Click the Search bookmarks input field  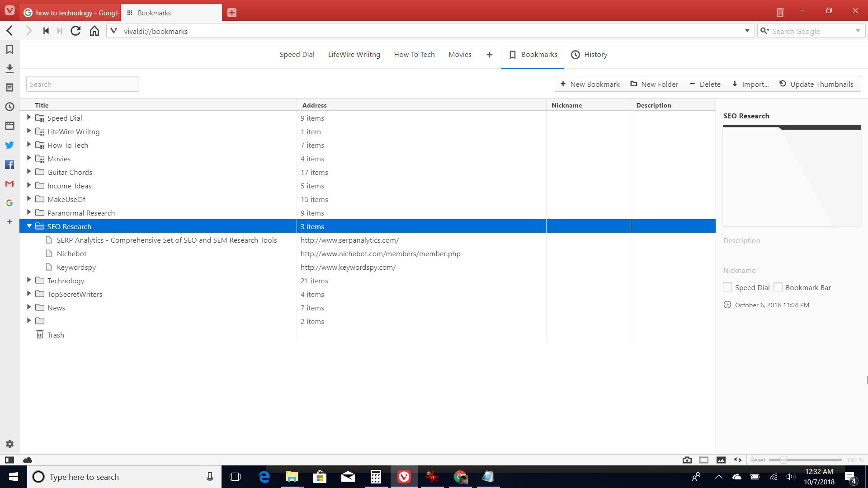82,84
